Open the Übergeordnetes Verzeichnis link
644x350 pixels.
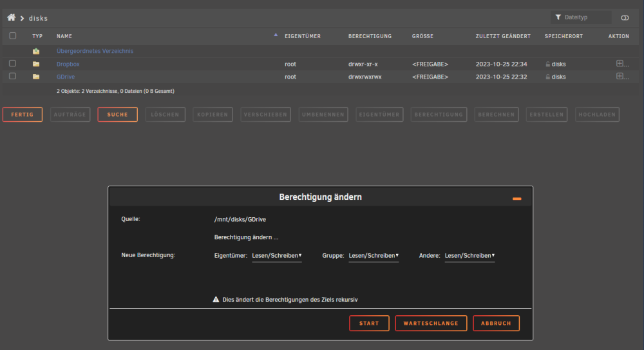(x=95, y=51)
